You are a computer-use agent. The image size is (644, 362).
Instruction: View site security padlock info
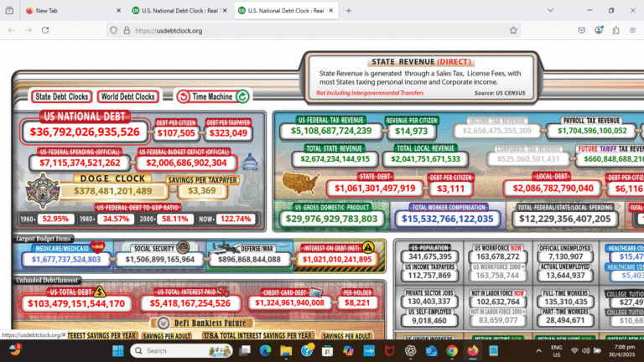(127, 30)
